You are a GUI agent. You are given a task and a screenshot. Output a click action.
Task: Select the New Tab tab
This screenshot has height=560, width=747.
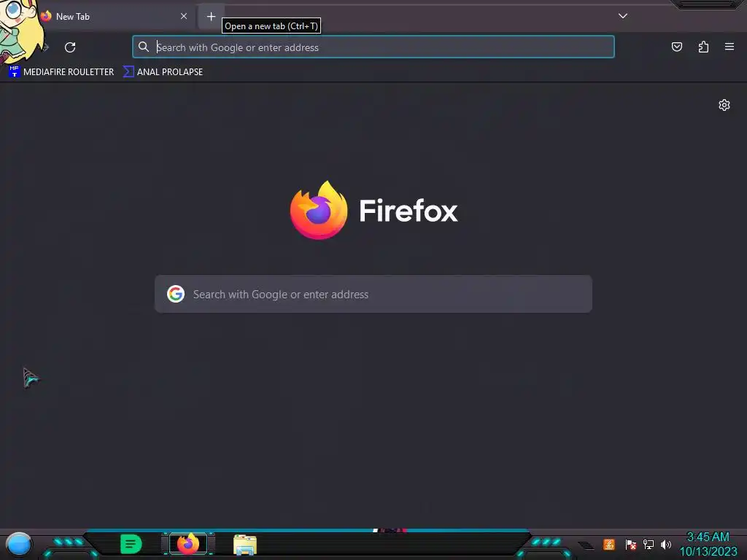tap(115, 16)
